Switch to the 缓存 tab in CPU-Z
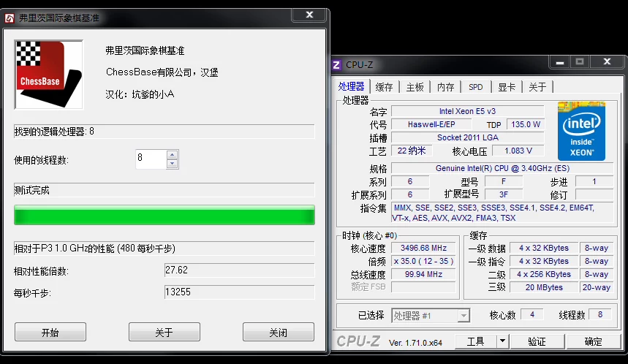Image resolution: width=628 pixels, height=364 pixels. point(384,87)
